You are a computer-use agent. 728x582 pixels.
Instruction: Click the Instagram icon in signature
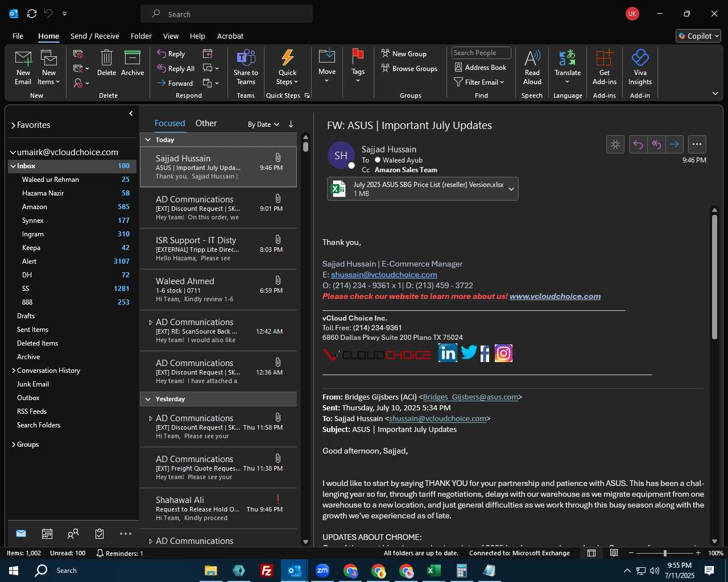(x=503, y=353)
